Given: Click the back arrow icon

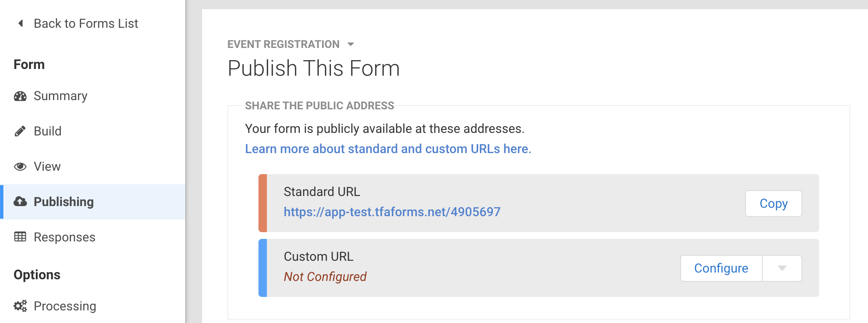Looking at the screenshot, I should click(21, 23).
